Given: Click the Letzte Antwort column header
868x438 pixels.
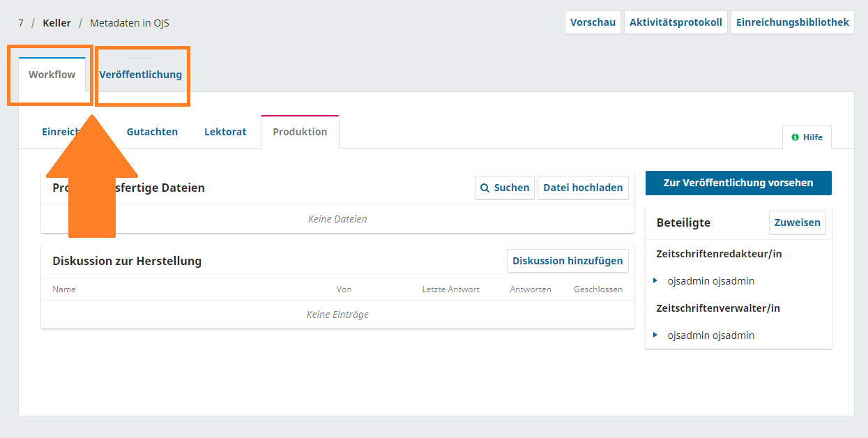Looking at the screenshot, I should [450, 289].
